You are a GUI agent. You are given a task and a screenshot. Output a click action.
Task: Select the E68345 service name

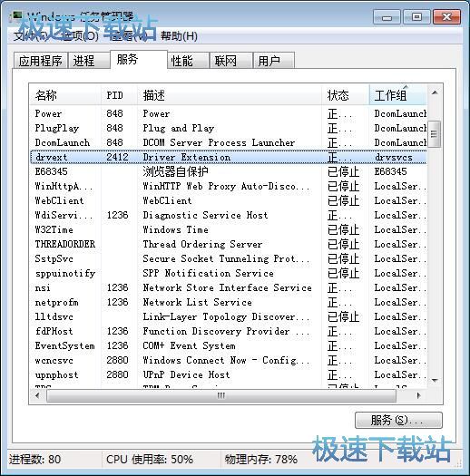[51, 171]
